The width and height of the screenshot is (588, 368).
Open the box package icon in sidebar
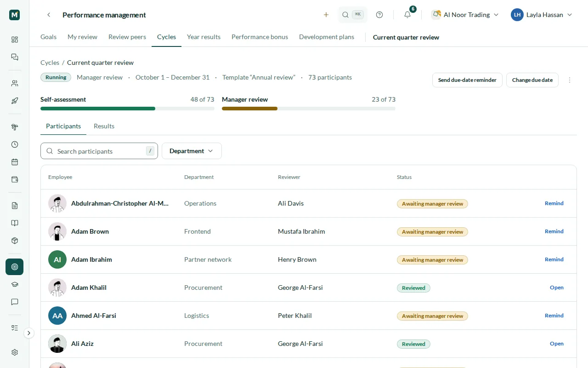click(x=15, y=241)
